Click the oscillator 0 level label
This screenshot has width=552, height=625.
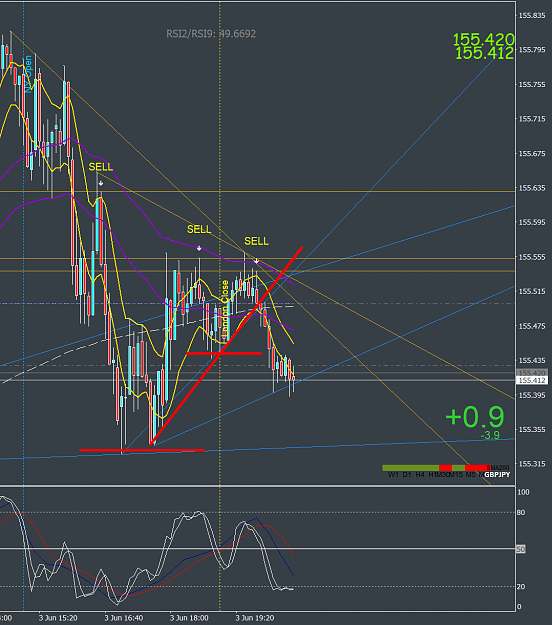[x=519, y=607]
